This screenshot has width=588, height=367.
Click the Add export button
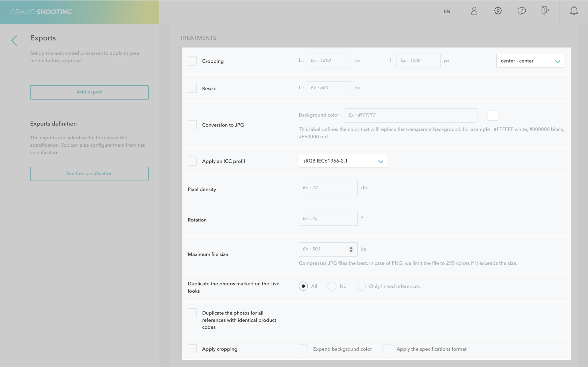point(89,92)
